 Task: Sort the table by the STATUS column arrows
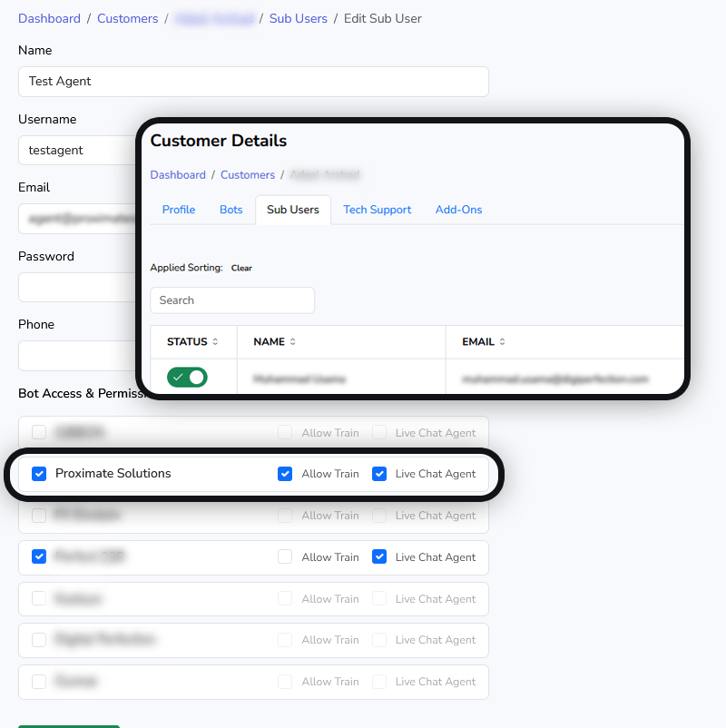tap(215, 342)
